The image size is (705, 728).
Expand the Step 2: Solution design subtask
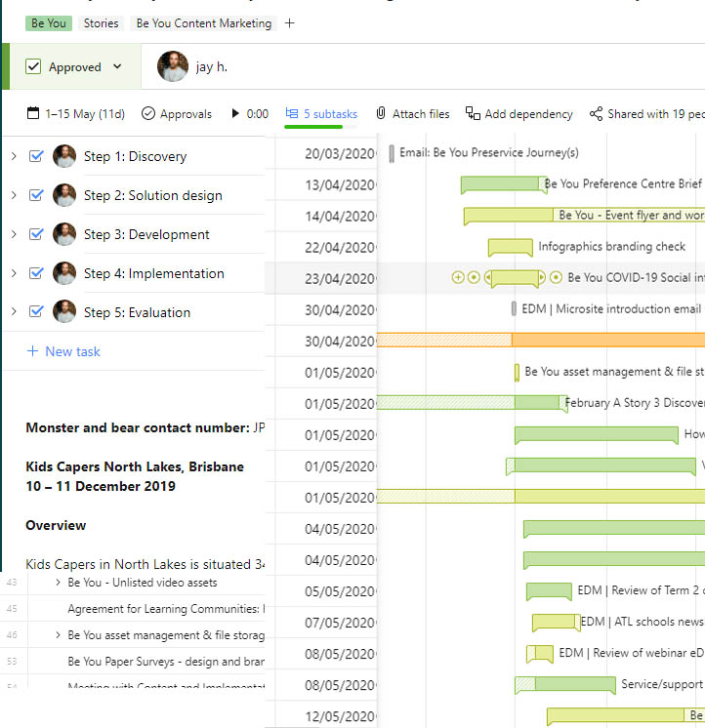pyautogui.click(x=14, y=195)
